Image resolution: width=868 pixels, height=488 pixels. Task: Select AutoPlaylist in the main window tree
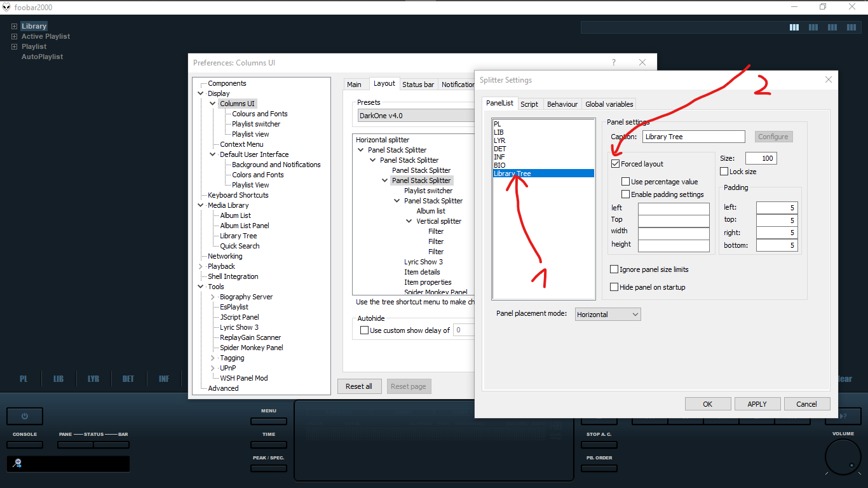tap(42, 57)
